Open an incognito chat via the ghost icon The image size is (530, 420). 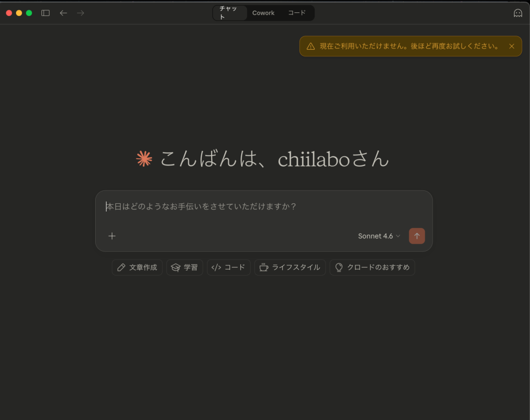[x=518, y=12]
